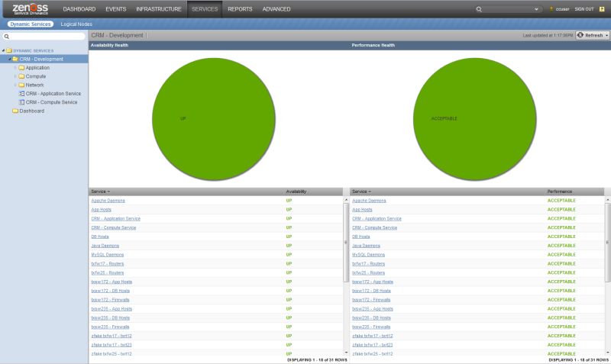Click the Compute folder icon in the tree
Screen dimensions: 611x364
[22, 76]
